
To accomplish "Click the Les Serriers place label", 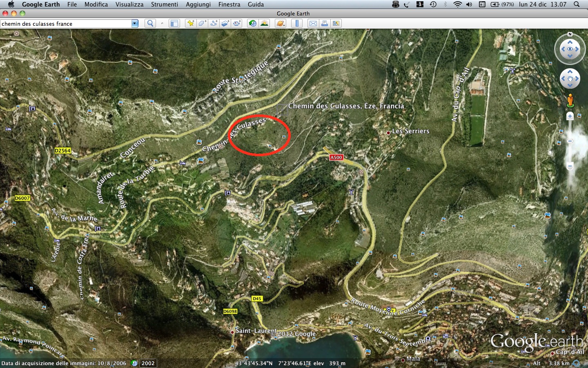I will [x=410, y=131].
